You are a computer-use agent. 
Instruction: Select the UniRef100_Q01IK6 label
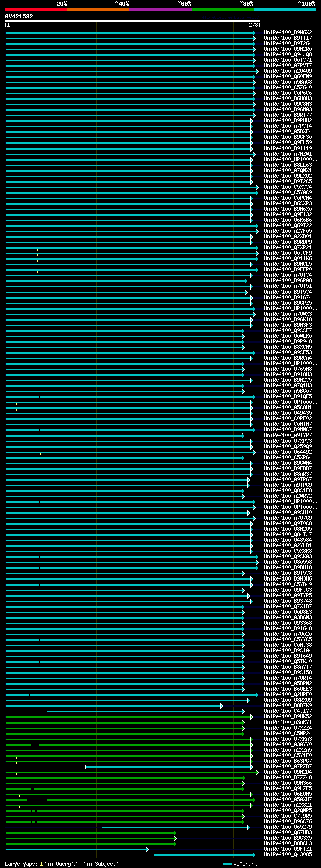coord(288,258)
